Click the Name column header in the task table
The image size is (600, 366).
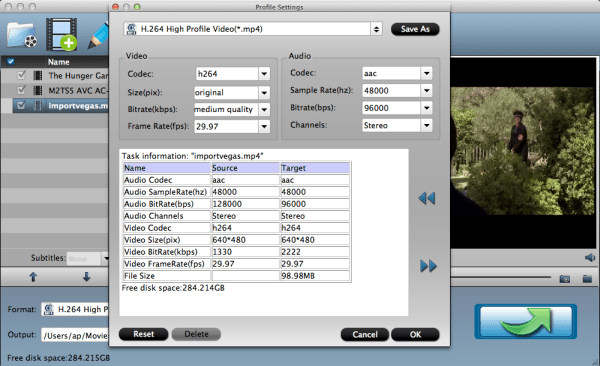pos(167,168)
